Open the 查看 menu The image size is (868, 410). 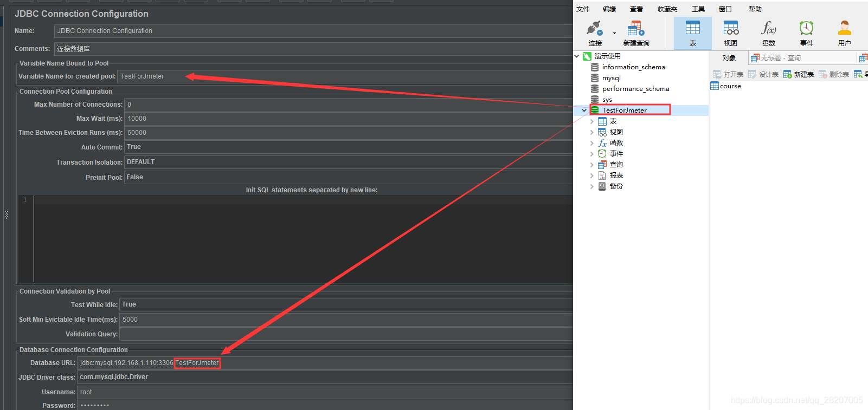(636, 9)
